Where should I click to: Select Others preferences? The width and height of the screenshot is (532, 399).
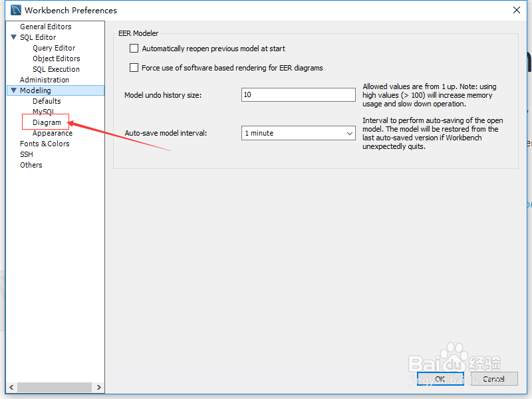(31, 165)
